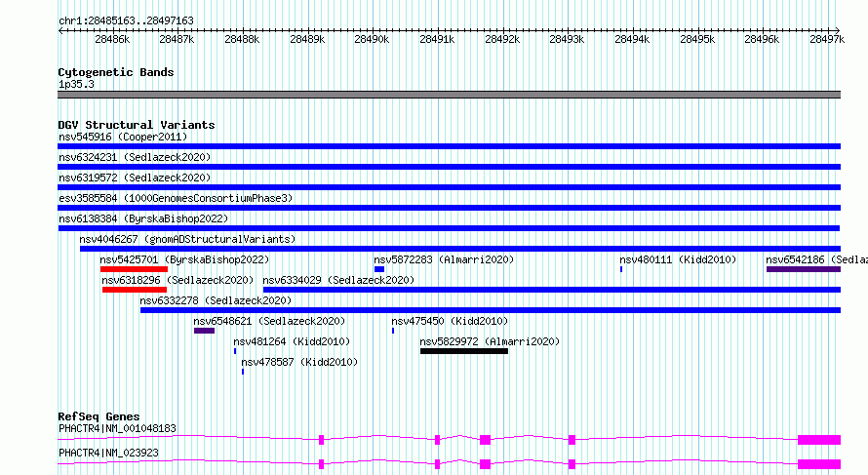Click the red nsv5425701 variant bar
This screenshot has height=475, width=868.
(134, 269)
